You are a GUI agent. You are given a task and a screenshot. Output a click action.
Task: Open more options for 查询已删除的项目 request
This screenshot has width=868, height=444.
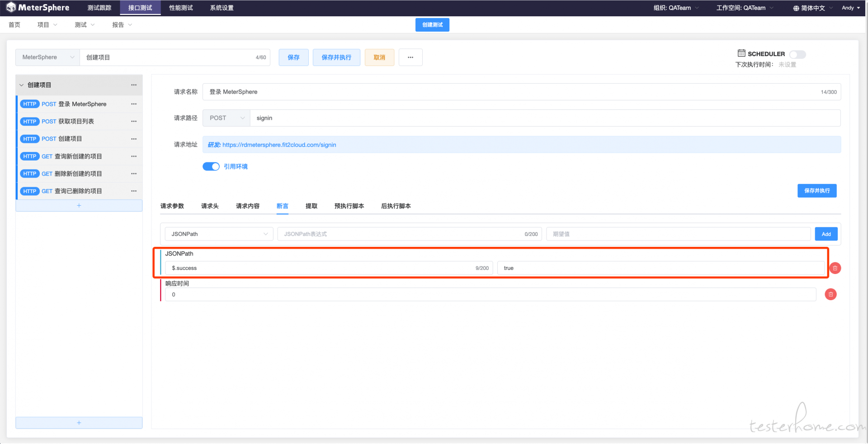pos(134,191)
